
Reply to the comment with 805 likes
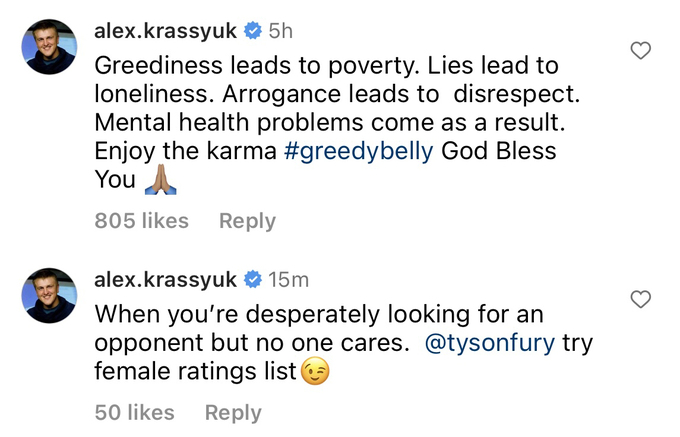click(x=247, y=221)
